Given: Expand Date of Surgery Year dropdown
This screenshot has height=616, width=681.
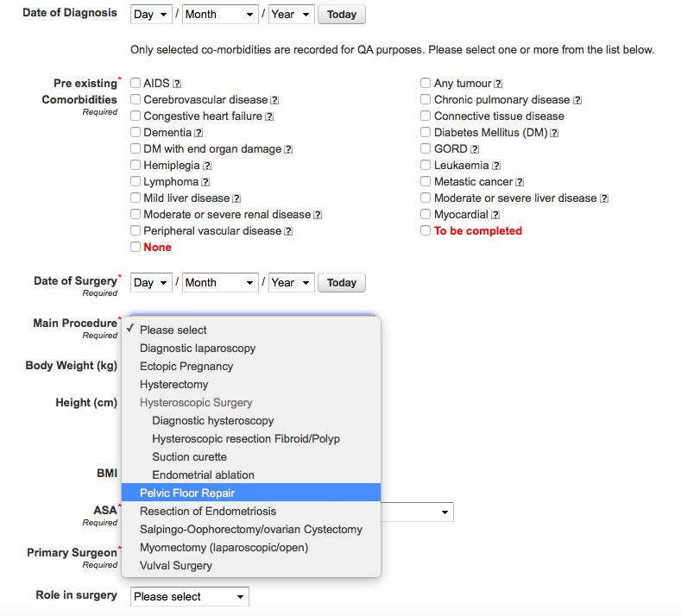Looking at the screenshot, I should (x=291, y=283).
